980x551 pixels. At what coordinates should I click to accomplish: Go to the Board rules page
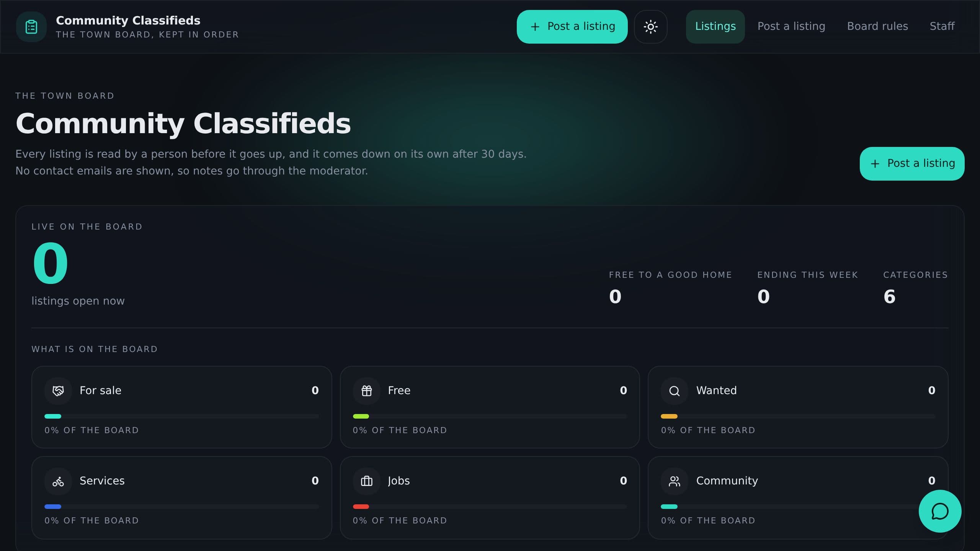(877, 26)
